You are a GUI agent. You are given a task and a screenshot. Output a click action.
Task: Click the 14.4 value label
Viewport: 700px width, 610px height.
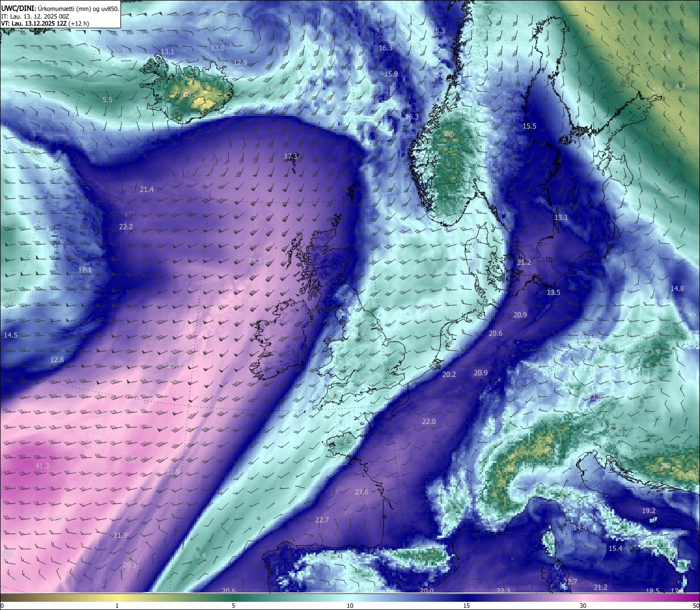[580, 528]
